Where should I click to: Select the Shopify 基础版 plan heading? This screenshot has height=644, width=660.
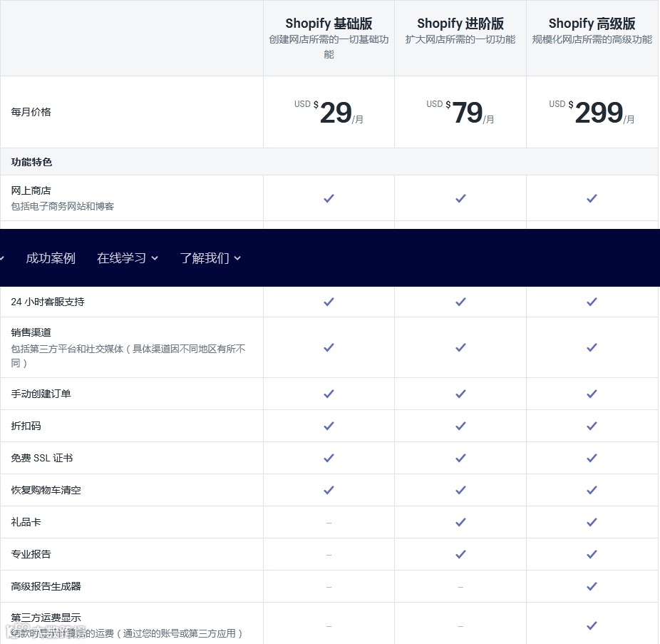pos(329,24)
